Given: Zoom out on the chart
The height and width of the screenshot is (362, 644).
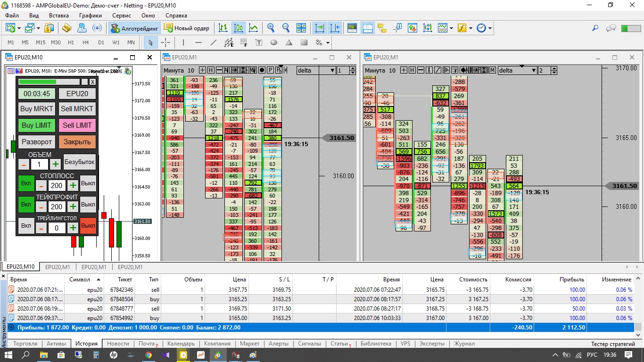Looking at the screenshot, I should coord(286,28).
